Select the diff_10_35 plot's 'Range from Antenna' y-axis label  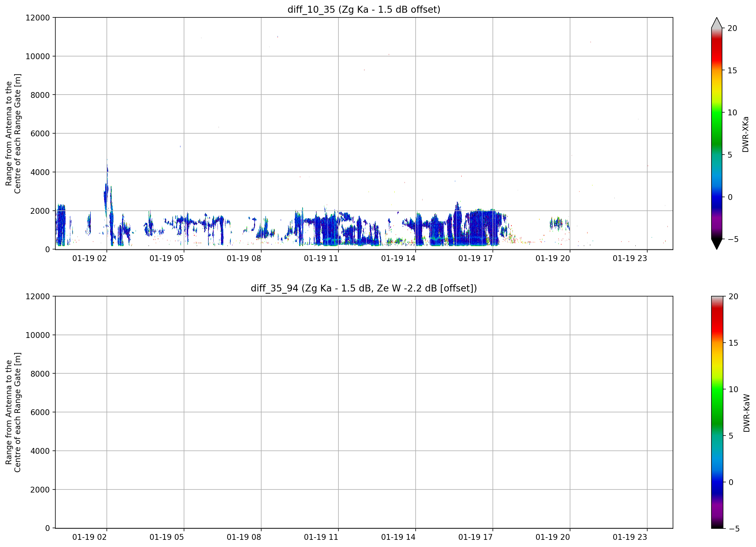click(13, 134)
